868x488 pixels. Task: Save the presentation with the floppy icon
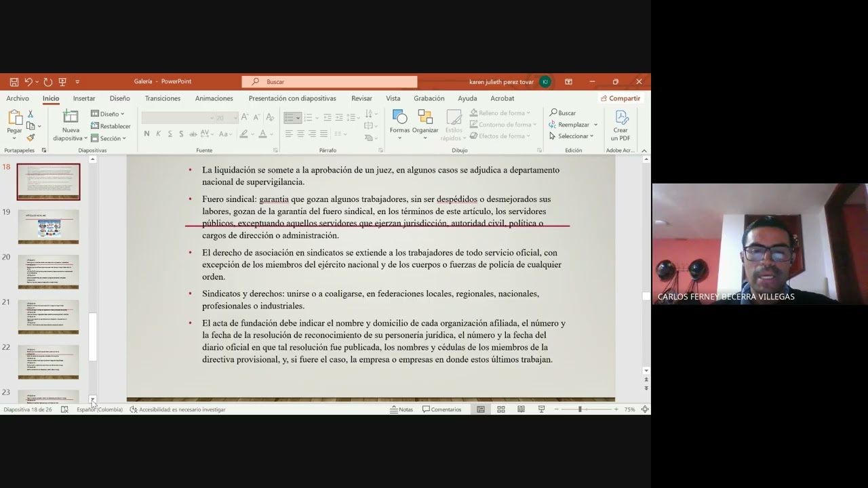[x=14, y=82]
